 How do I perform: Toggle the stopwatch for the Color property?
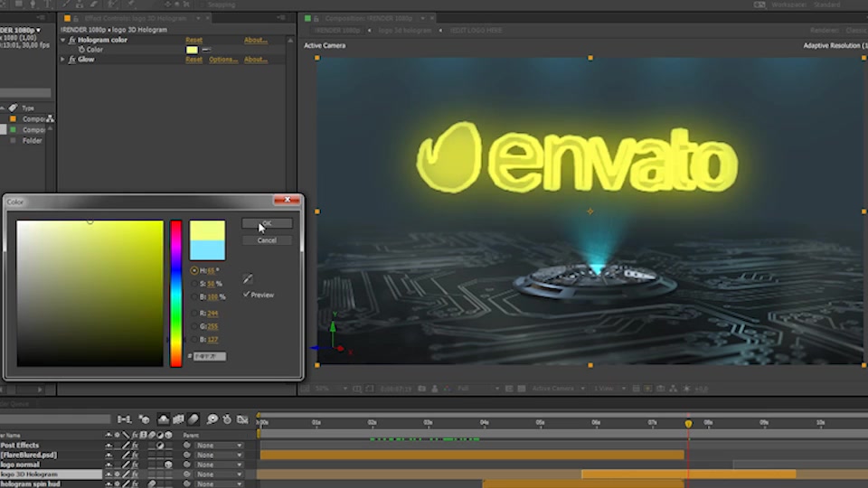[81, 50]
